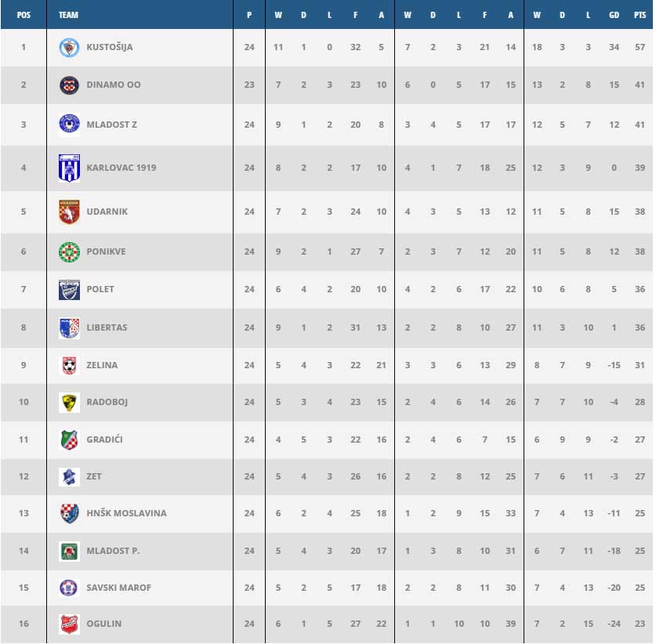This screenshot has width=656, height=644.
Task: Open the MLADOST Z team link
Action: point(111,125)
